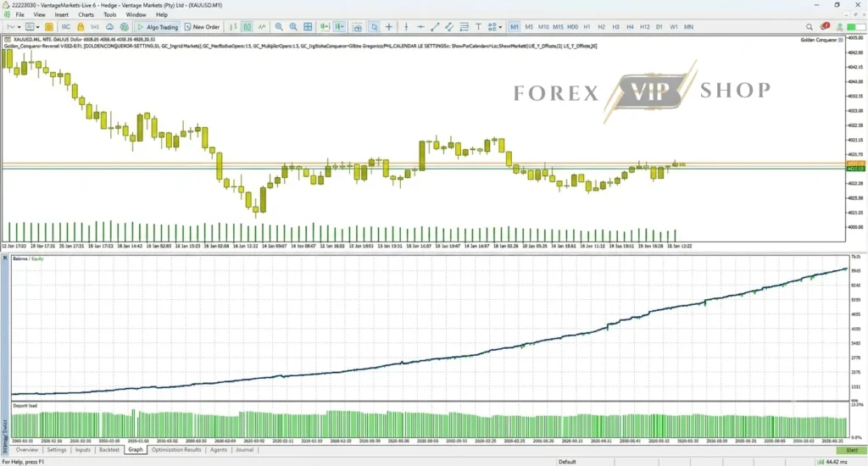Click the green account profile icon

click(840, 26)
